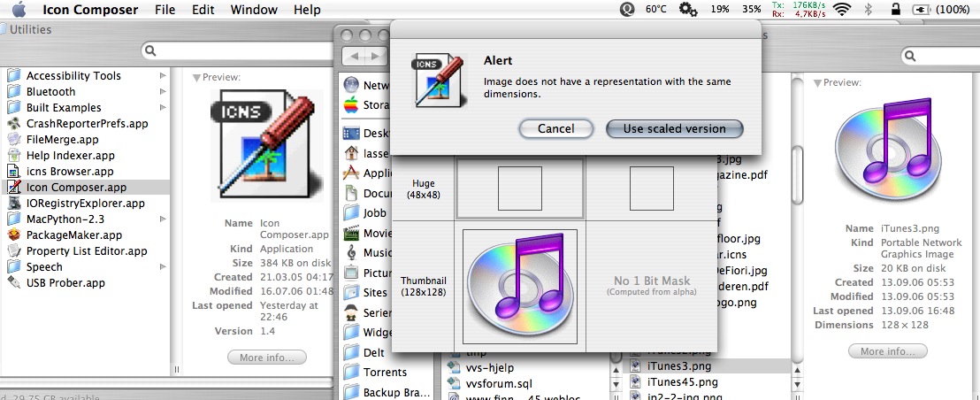Screen dimensions: 980x400
Task: Expand the Built Examples folder arrow
Action: pyautogui.click(x=163, y=107)
